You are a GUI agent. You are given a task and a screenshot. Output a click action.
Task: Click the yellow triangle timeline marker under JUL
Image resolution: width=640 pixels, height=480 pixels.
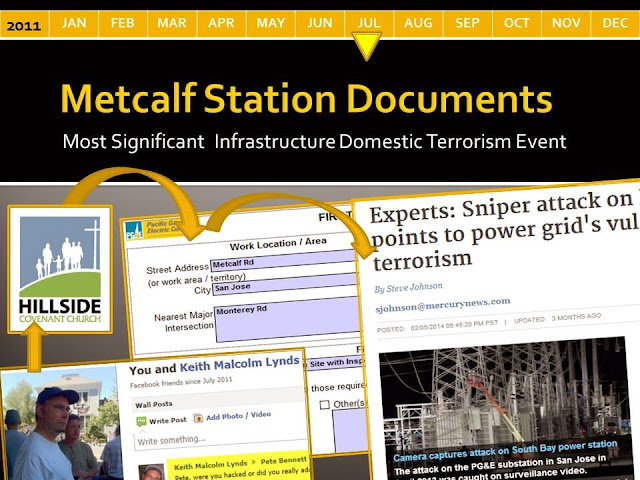(367, 47)
